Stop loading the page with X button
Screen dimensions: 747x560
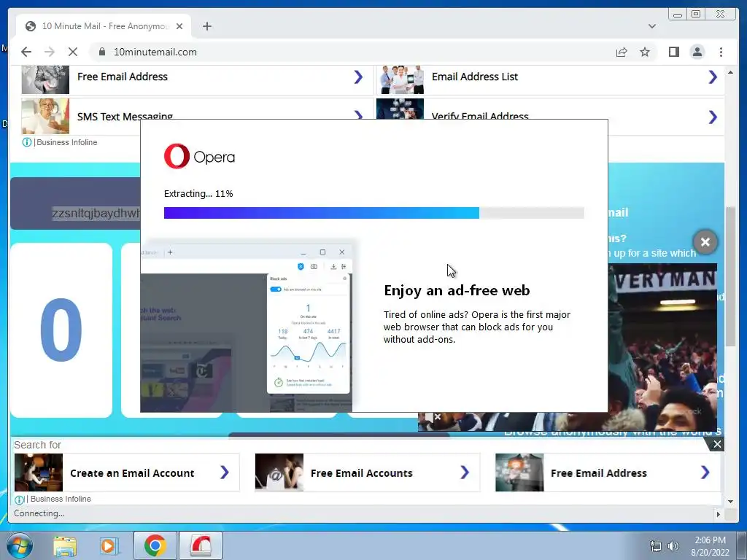click(x=72, y=52)
